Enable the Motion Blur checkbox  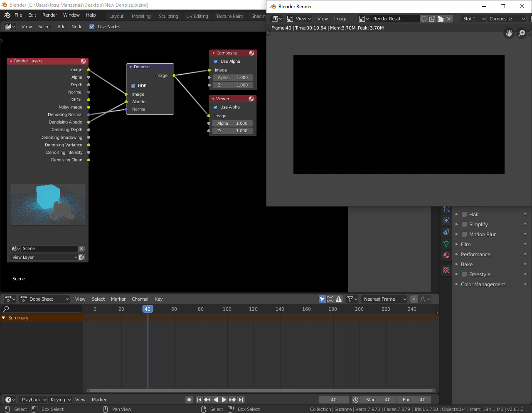click(464, 235)
